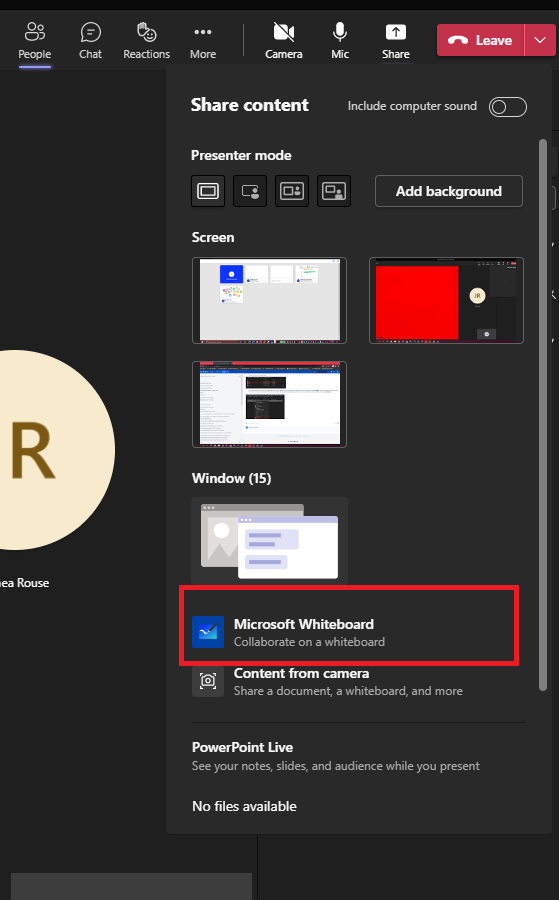559x900 pixels.
Task: Expand the Window (15) picker
Action: point(269,541)
